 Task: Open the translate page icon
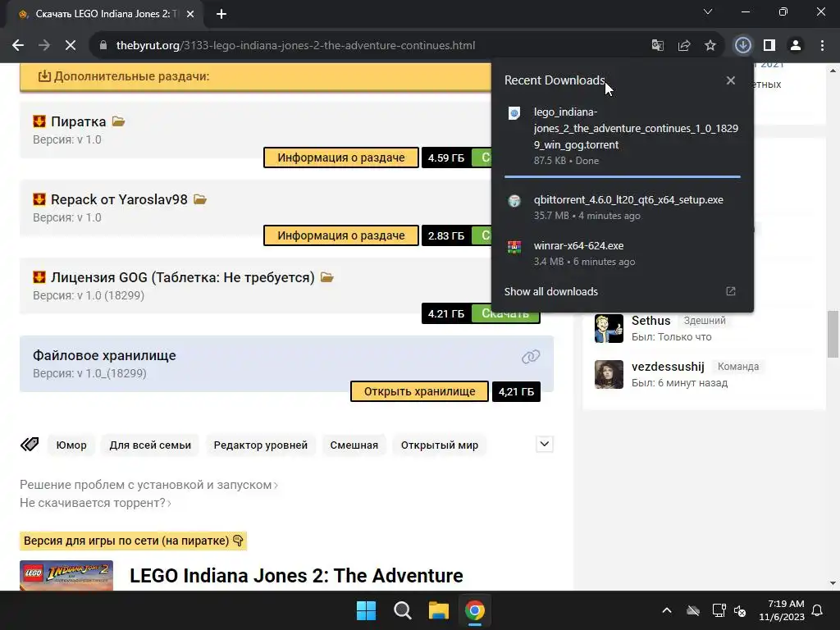657,46
